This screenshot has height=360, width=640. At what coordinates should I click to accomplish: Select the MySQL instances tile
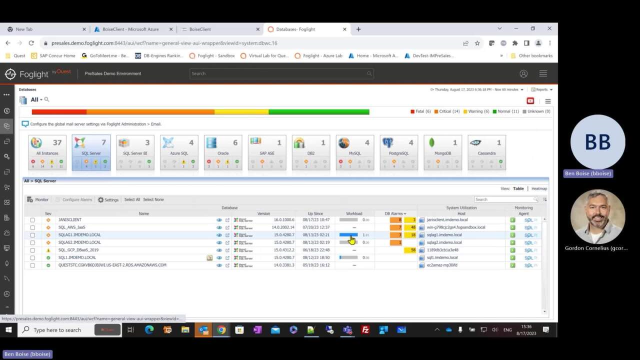click(x=355, y=152)
